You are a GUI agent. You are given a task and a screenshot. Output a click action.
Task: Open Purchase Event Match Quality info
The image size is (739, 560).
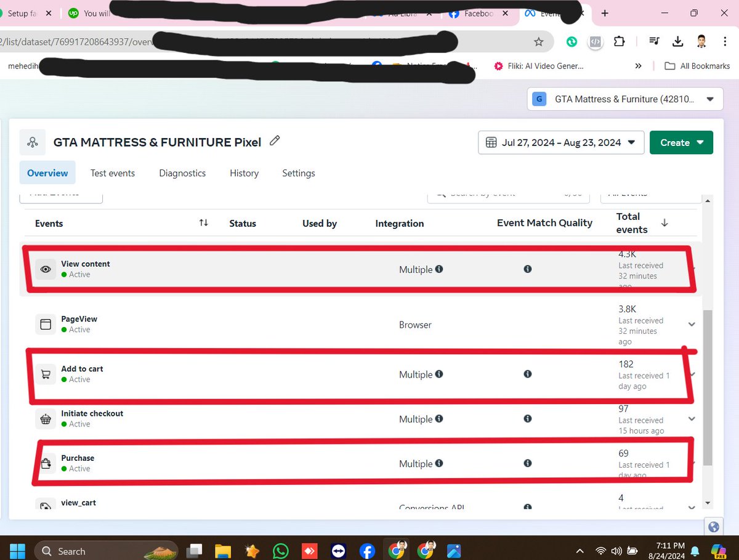point(528,463)
